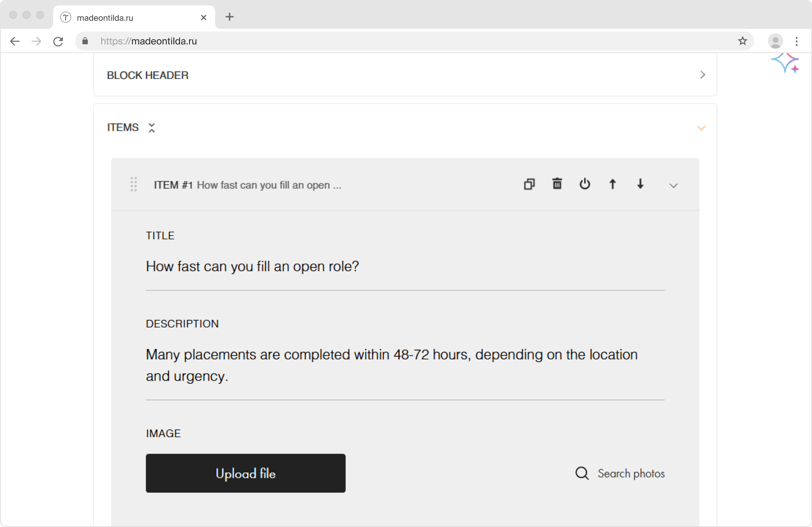The height and width of the screenshot is (527, 812).
Task: Open Search photos
Action: point(620,473)
